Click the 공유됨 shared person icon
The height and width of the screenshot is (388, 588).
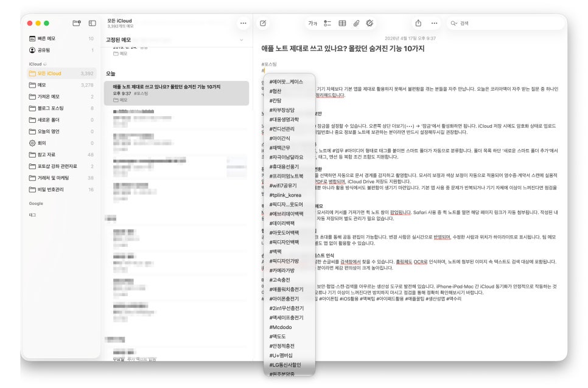[x=32, y=50]
